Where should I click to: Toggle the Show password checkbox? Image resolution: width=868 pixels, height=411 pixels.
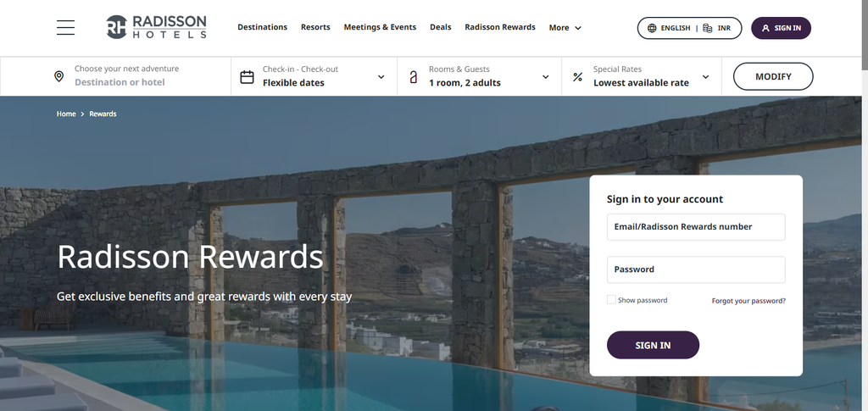pyautogui.click(x=611, y=300)
